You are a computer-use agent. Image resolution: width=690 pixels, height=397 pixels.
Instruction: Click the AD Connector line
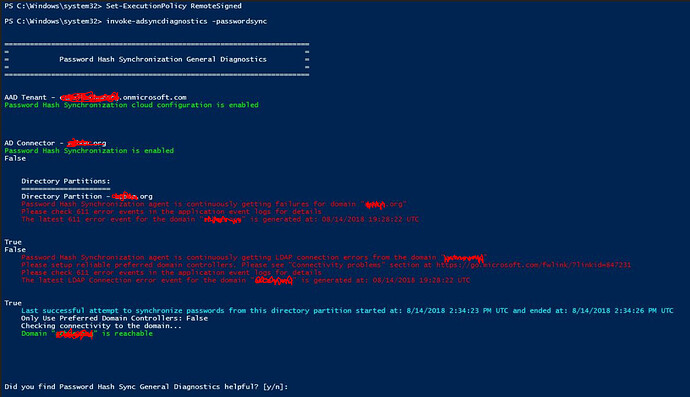coord(55,143)
